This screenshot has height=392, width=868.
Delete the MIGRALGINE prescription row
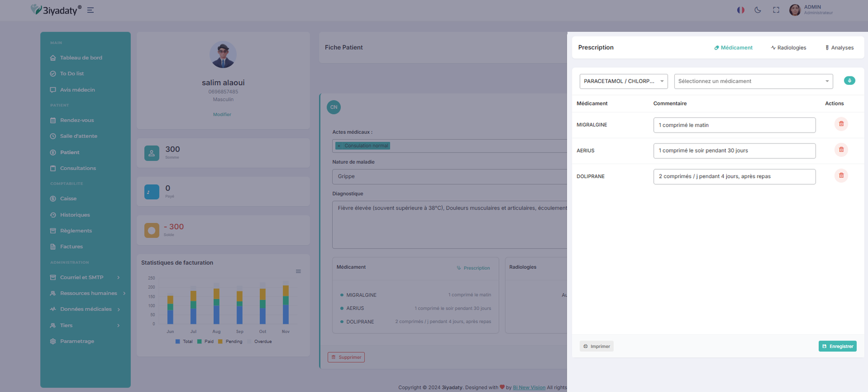841,124
